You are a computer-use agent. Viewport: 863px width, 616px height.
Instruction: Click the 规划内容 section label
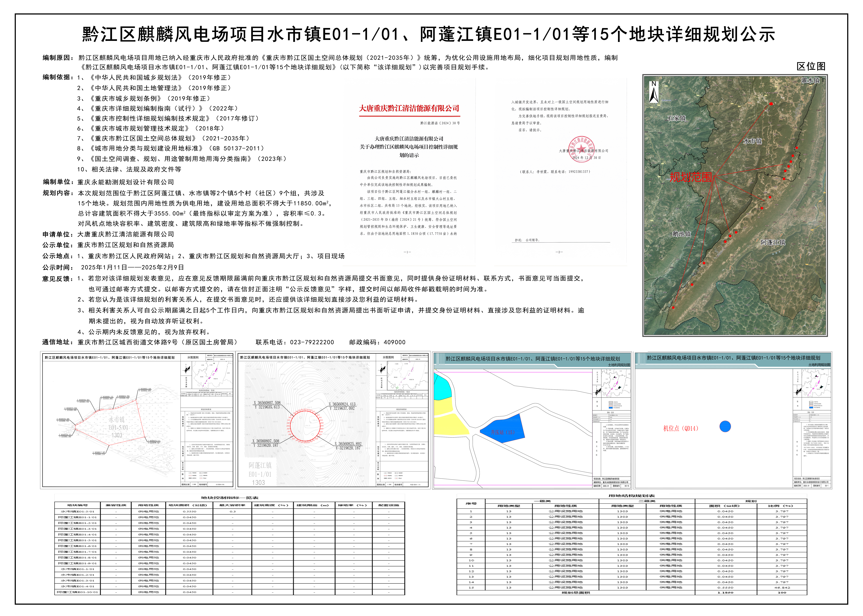point(58,193)
